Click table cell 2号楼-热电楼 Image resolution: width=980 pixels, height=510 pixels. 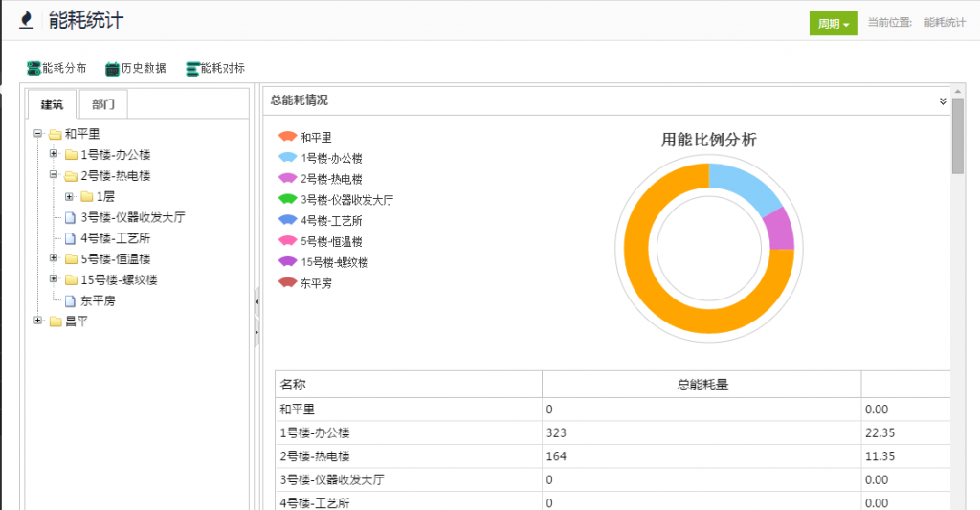pyautogui.click(x=409, y=456)
